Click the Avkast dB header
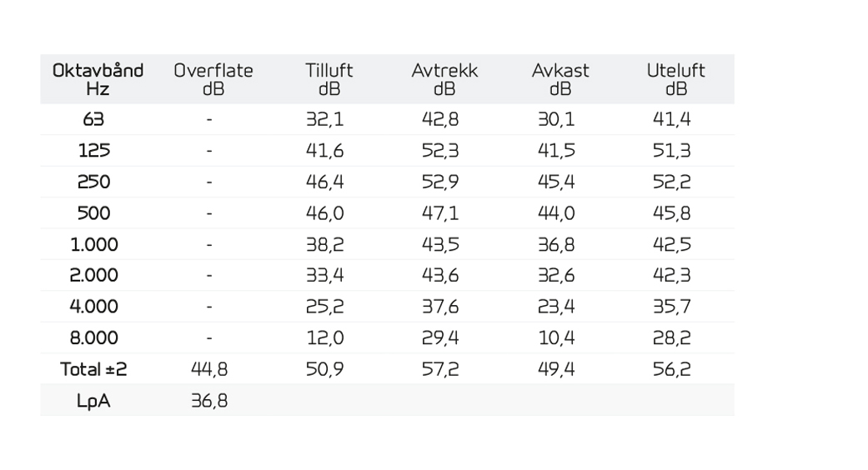 pyautogui.click(x=560, y=80)
